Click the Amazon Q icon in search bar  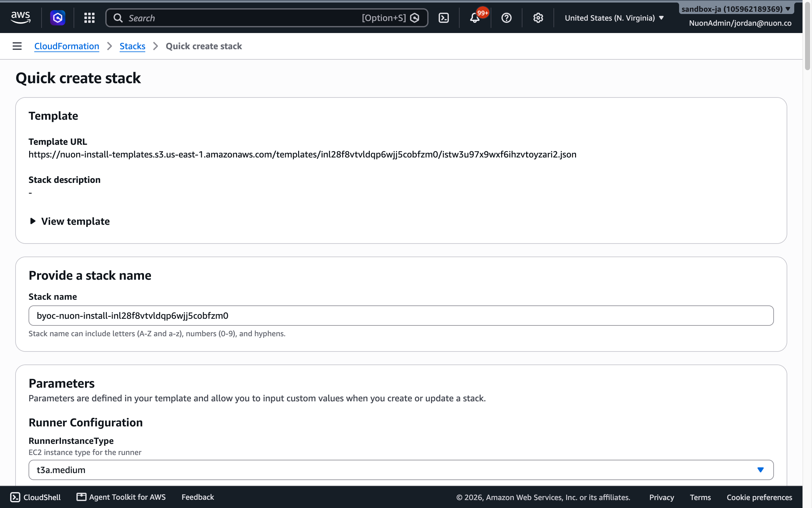[415, 18]
